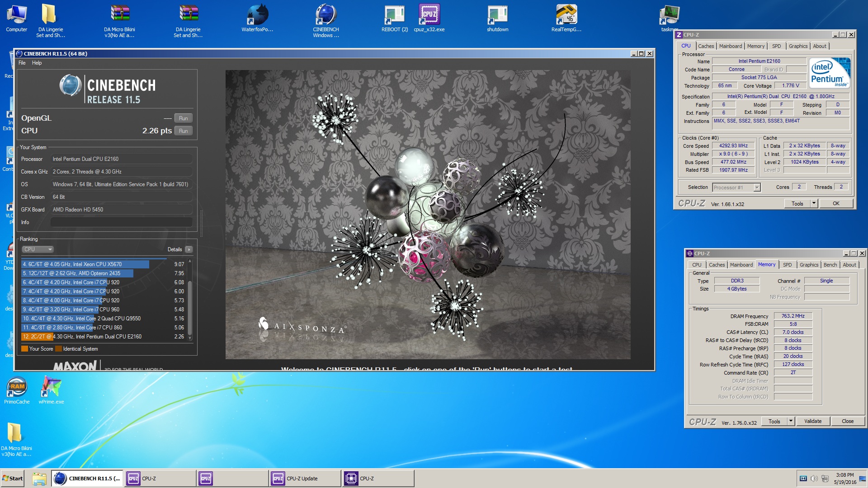The height and width of the screenshot is (488, 868).
Task: Open Processor #1 selection dropdown
Action: tap(737, 188)
